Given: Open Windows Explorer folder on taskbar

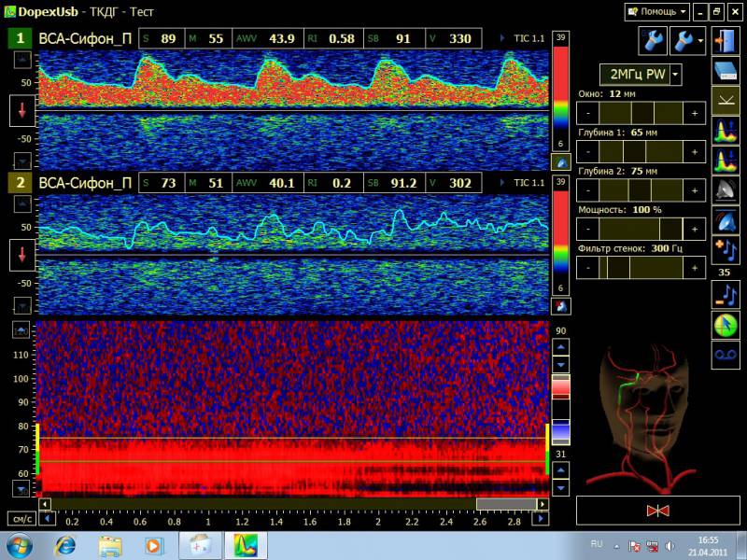Looking at the screenshot, I should [110, 546].
